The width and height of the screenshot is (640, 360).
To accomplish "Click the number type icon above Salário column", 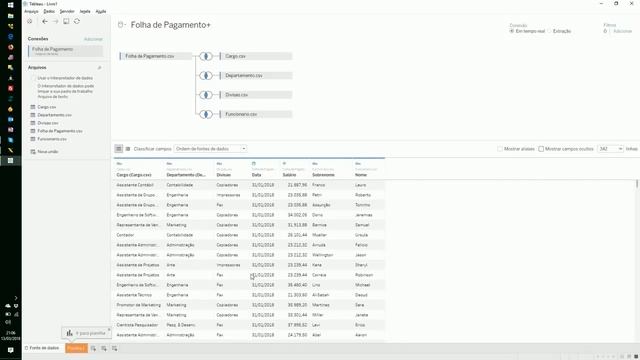I will point(284,164).
